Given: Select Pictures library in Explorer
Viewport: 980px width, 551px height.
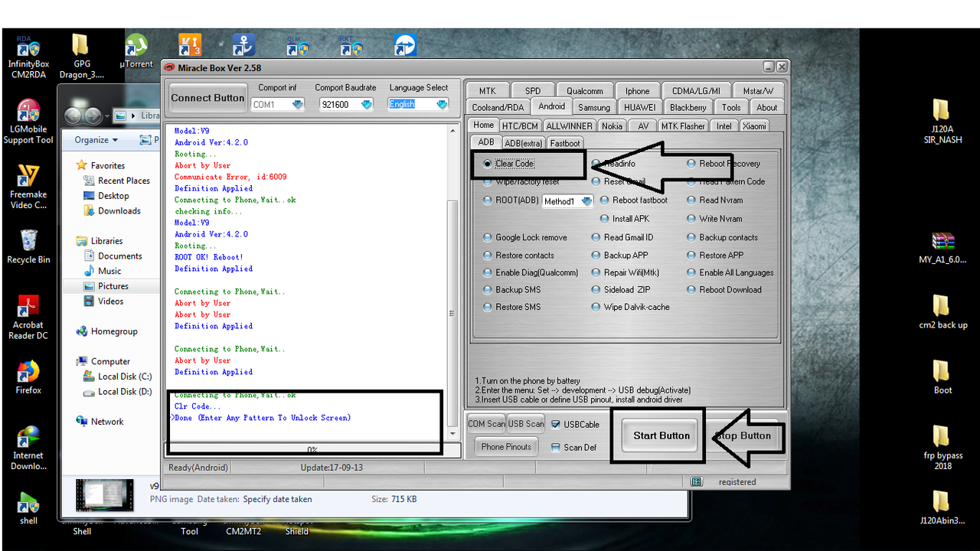Looking at the screenshot, I should click(106, 286).
